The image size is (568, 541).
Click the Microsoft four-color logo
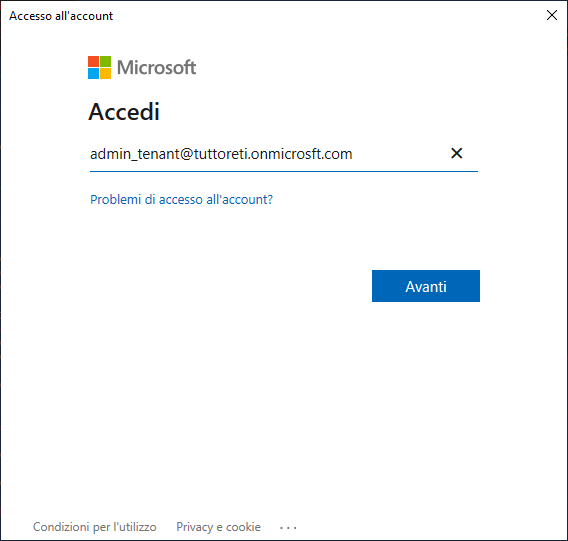click(99, 67)
